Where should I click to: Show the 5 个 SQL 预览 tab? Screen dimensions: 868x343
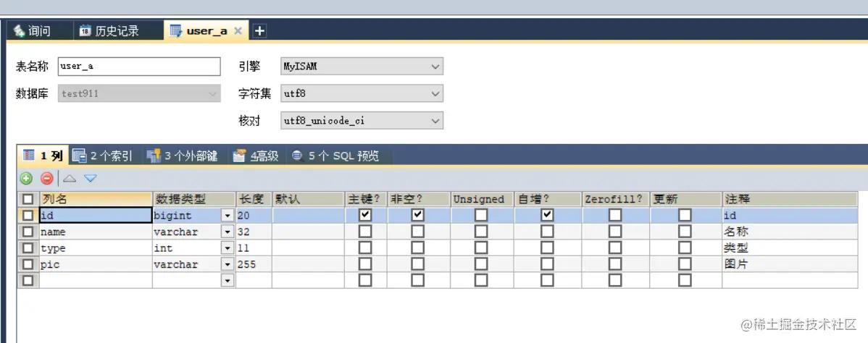click(x=336, y=156)
